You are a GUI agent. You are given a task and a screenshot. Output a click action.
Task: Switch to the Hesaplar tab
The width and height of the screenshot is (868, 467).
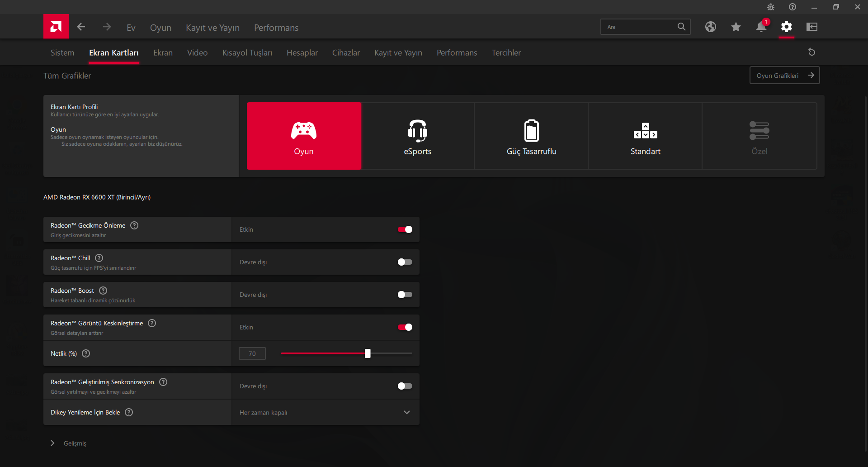(302, 52)
